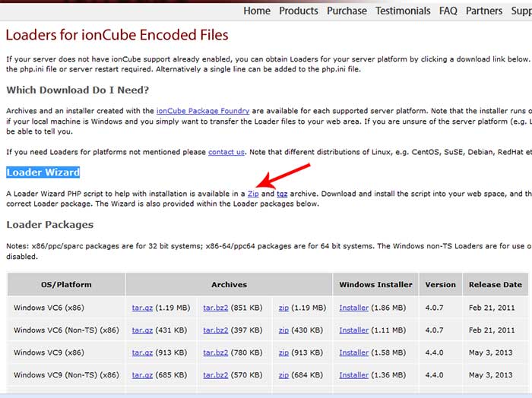Get Installer for Windows VC6 (x86)
The width and height of the screenshot is (532, 398).
click(x=354, y=308)
